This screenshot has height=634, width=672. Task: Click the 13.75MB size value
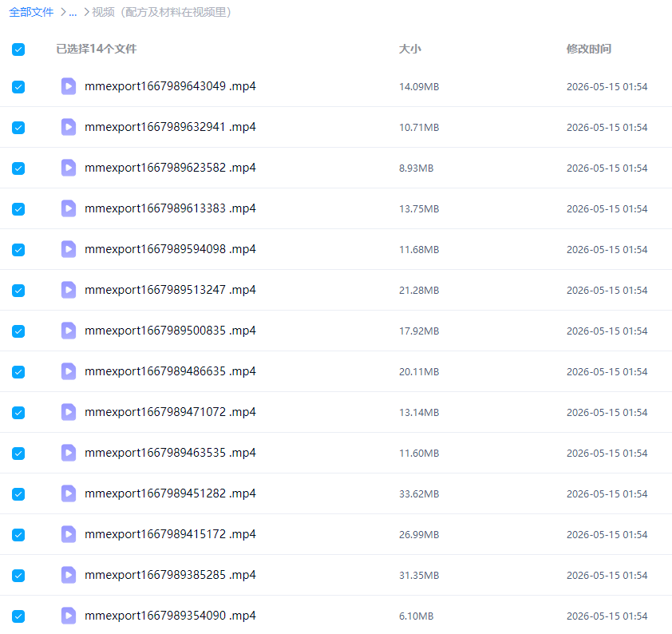pyautogui.click(x=419, y=208)
